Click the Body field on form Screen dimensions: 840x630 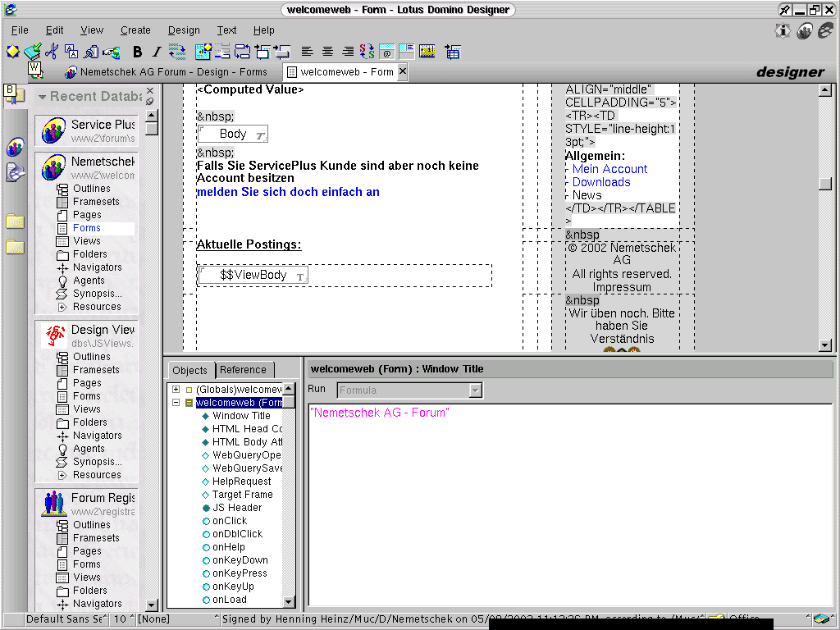coord(232,134)
